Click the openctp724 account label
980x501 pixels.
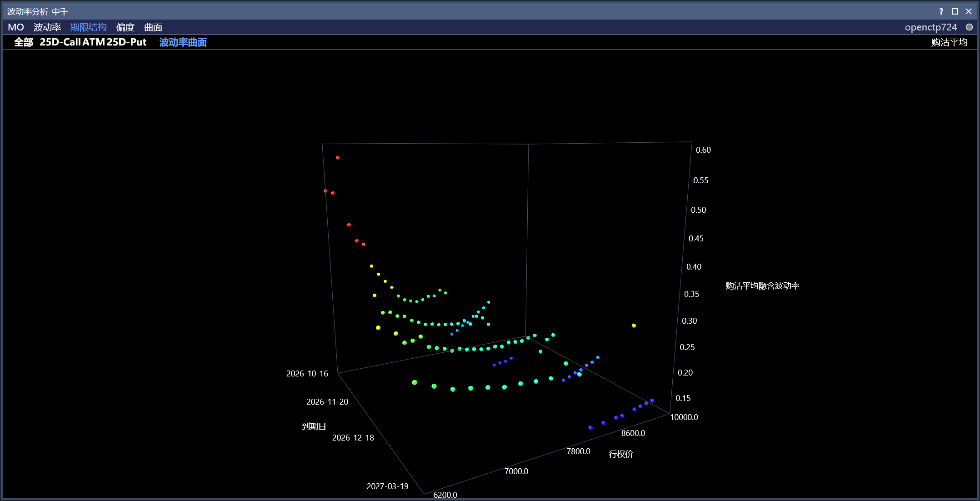pyautogui.click(x=930, y=27)
